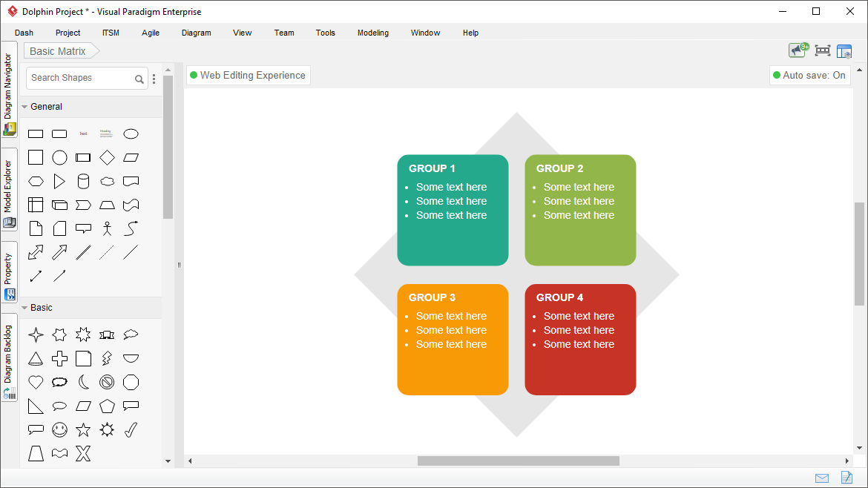Choose the diamond shape
Screen dimensions: 868x488
click(107, 158)
